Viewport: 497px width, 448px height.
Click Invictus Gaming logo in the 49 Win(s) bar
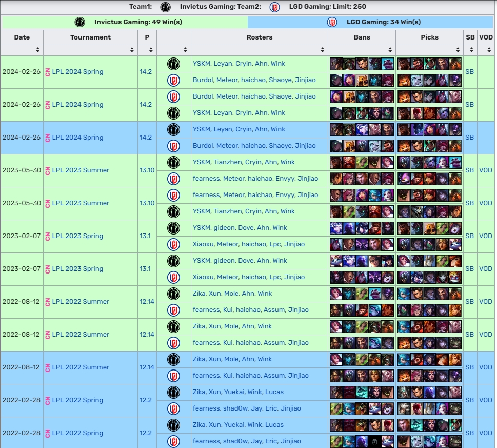(79, 22)
